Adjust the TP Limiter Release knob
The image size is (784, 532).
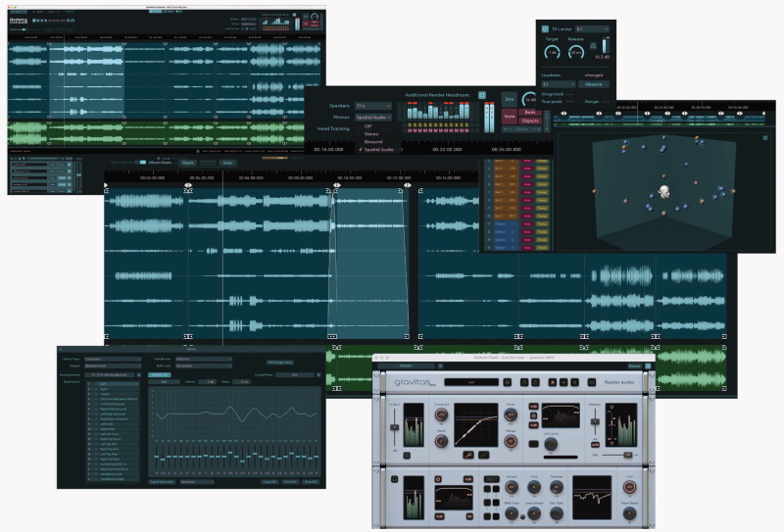[x=576, y=52]
